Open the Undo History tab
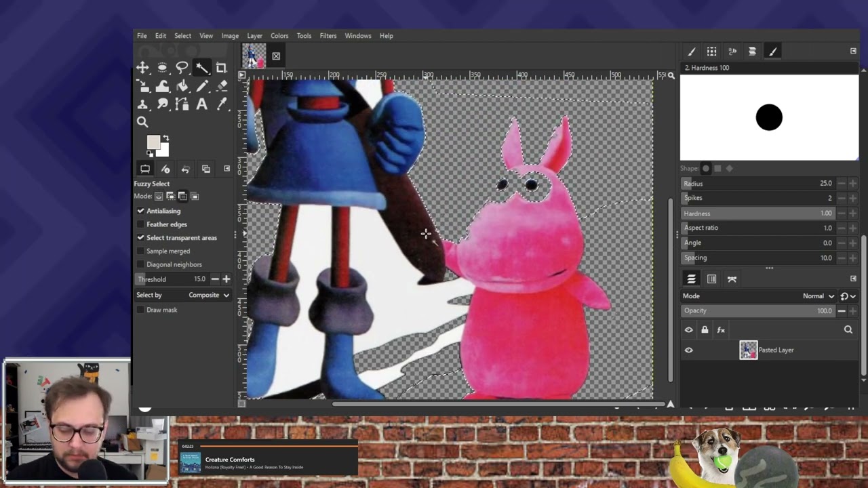 point(186,169)
